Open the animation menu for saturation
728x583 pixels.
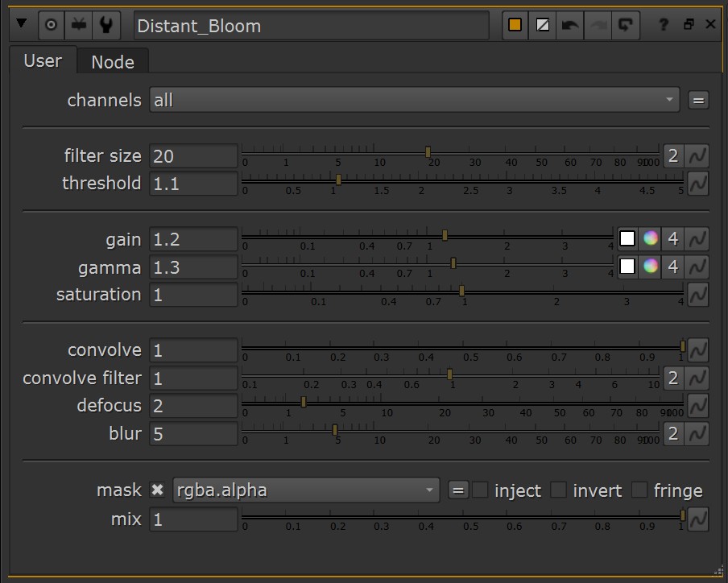tap(697, 295)
